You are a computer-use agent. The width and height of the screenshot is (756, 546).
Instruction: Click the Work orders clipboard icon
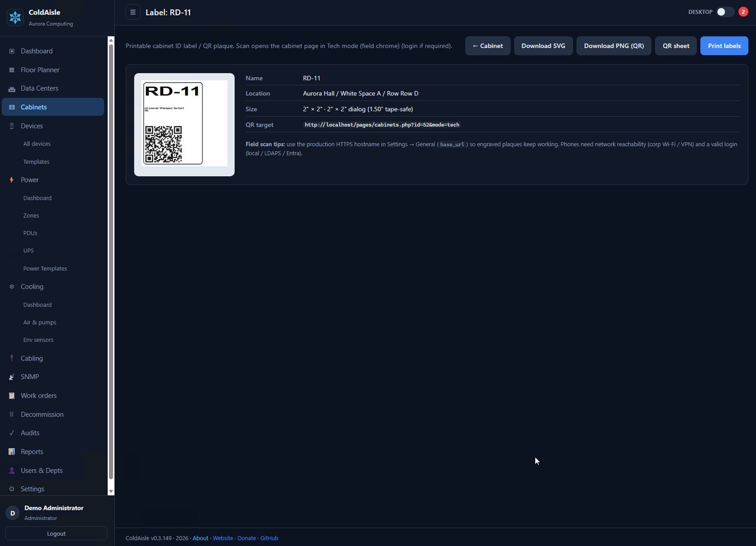(x=12, y=396)
